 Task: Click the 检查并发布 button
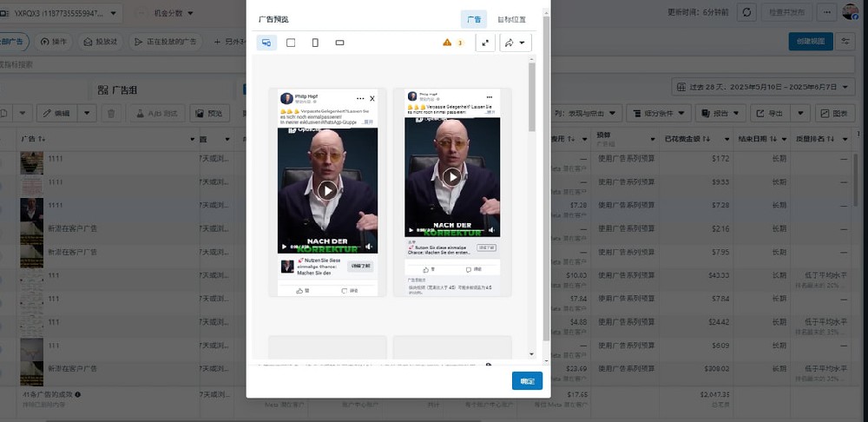[786, 12]
